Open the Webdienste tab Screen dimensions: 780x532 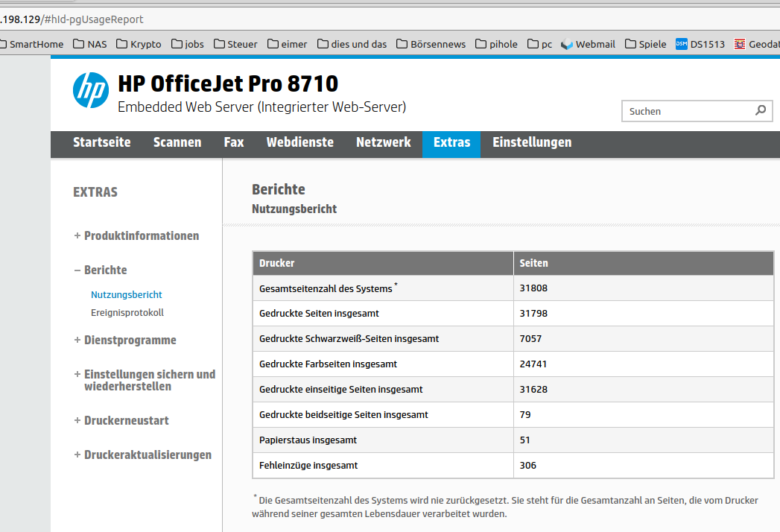click(300, 142)
